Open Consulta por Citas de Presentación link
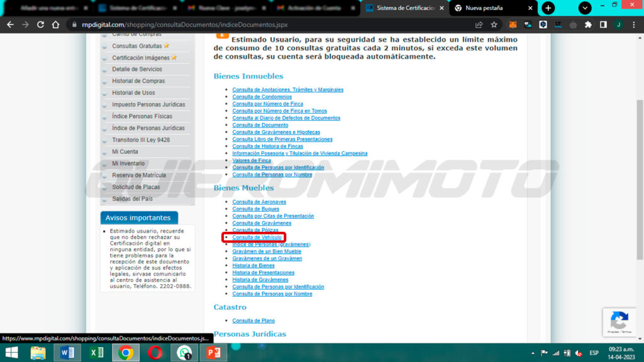The width and height of the screenshot is (644, 362). tap(273, 216)
